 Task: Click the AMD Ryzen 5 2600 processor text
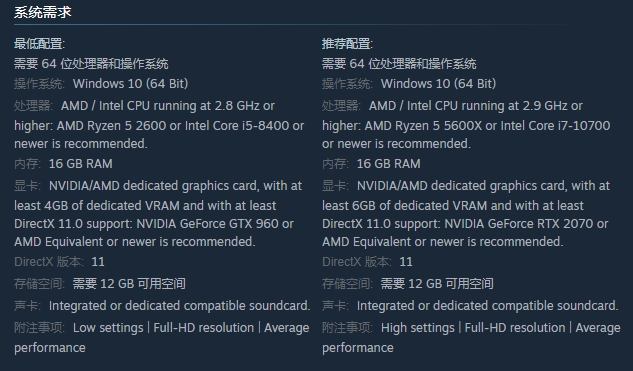(111, 126)
